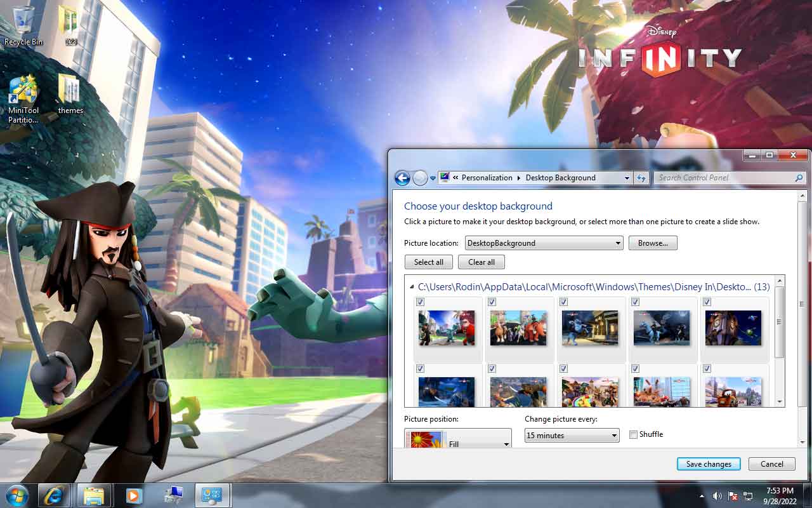Select the horse and Bullseye wallpaper thumbnail

(x=518, y=328)
